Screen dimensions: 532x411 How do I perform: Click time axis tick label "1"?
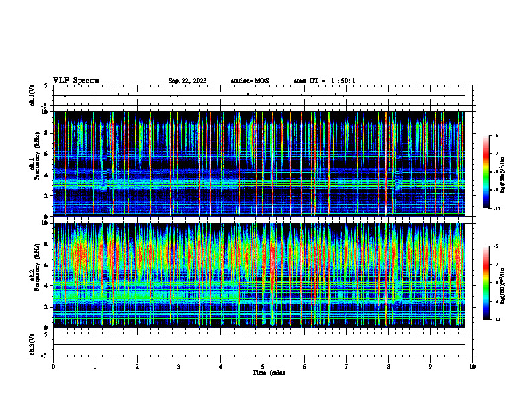95,367
